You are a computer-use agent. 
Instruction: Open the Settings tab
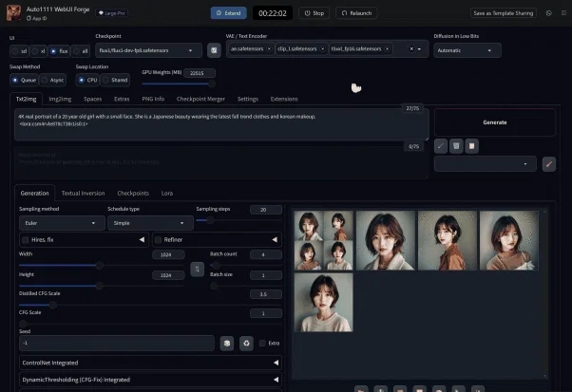point(248,99)
